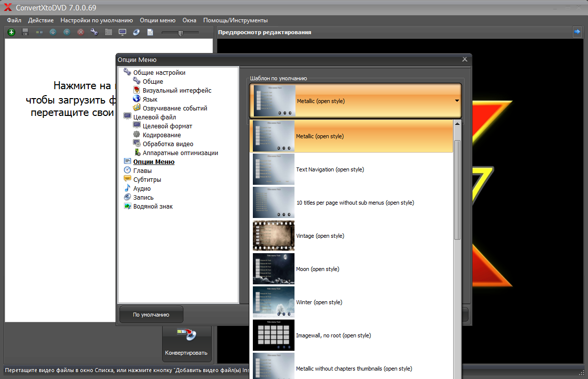
Task: Click the template list scrollbar up arrow
Action: 457,124
